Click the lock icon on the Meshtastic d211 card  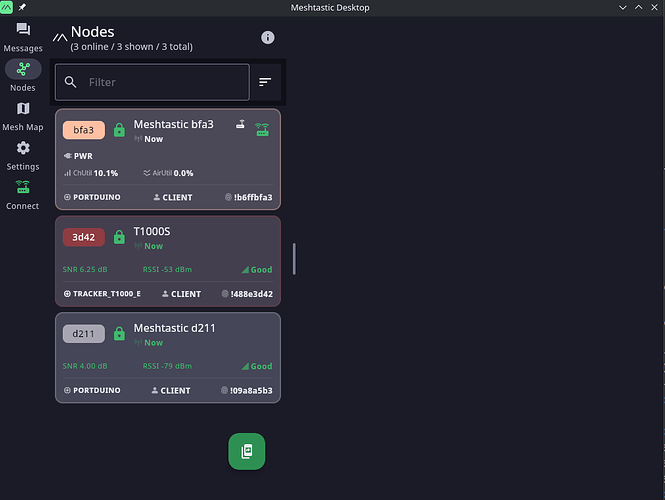pyautogui.click(x=119, y=334)
